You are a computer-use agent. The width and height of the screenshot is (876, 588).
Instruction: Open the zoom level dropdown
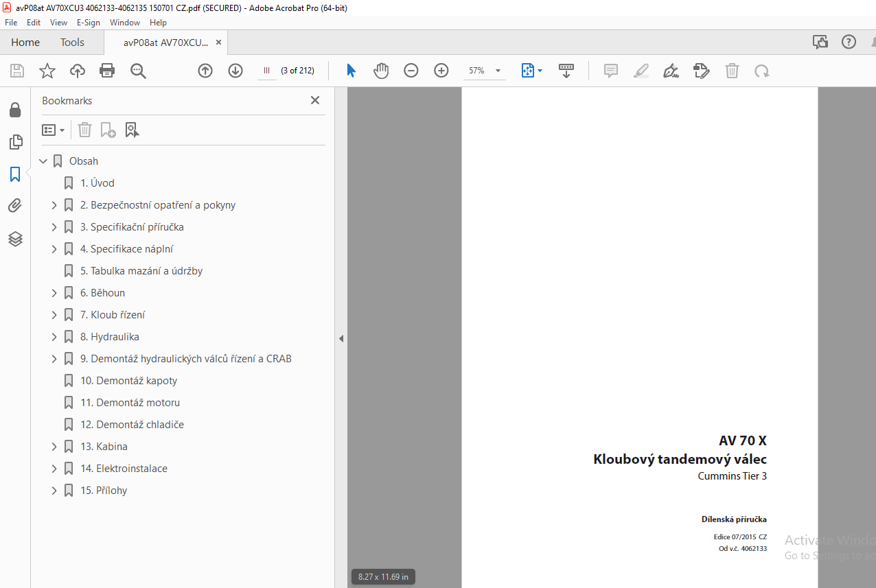coord(498,71)
